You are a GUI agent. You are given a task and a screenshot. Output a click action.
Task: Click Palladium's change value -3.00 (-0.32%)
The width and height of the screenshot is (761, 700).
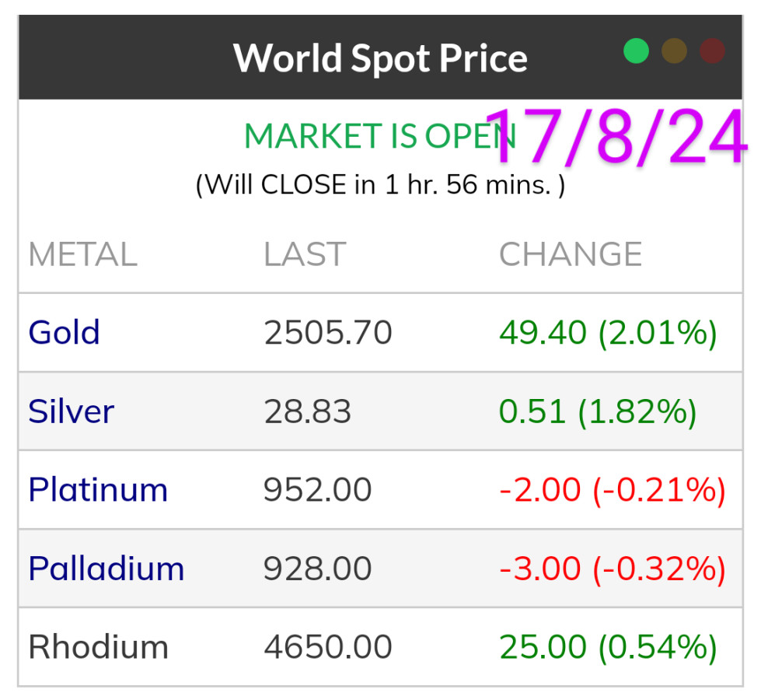(x=612, y=569)
